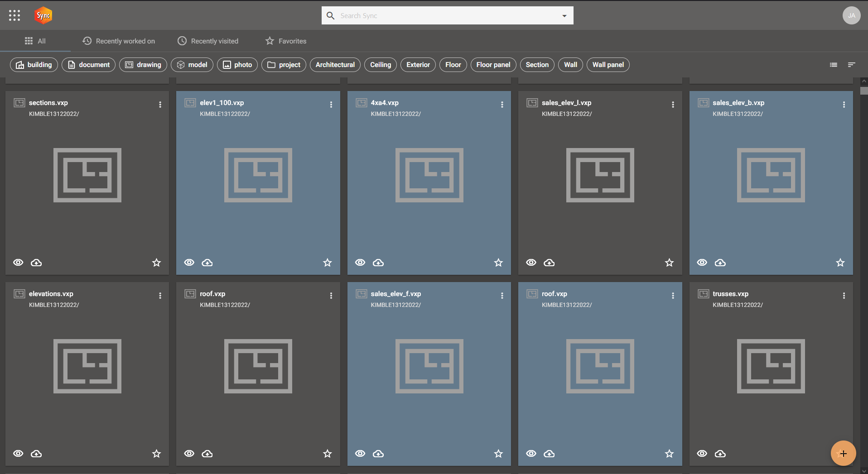868x474 pixels.
Task: Click the vertical scrollbar thumb
Action: coord(864,91)
